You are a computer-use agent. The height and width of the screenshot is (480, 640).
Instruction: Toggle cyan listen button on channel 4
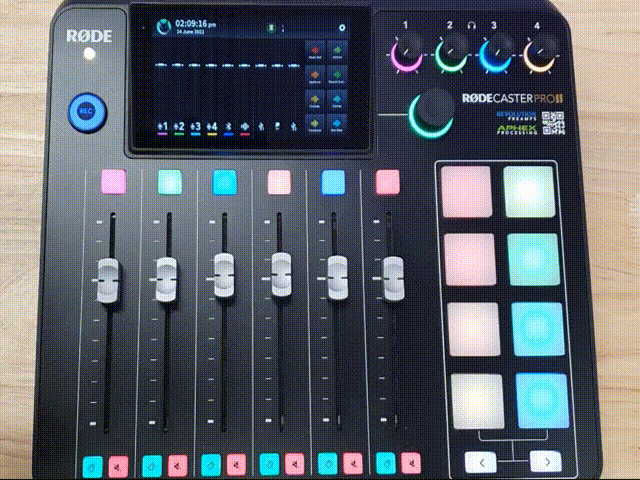pos(269,464)
